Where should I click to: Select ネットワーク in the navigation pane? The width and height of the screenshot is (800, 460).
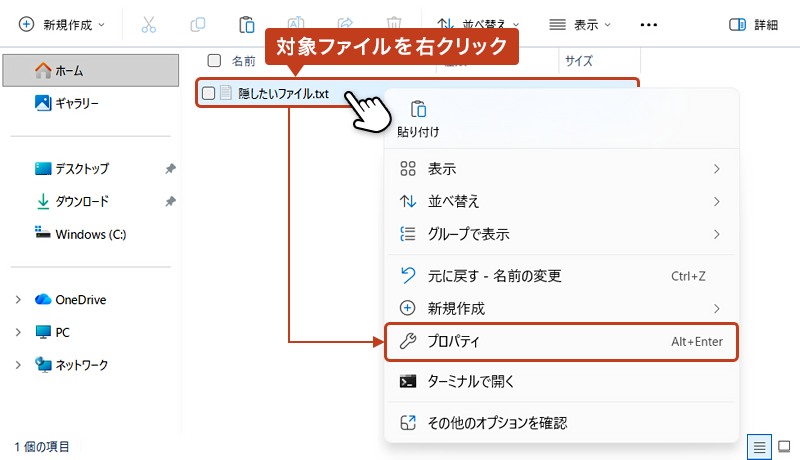(71, 365)
